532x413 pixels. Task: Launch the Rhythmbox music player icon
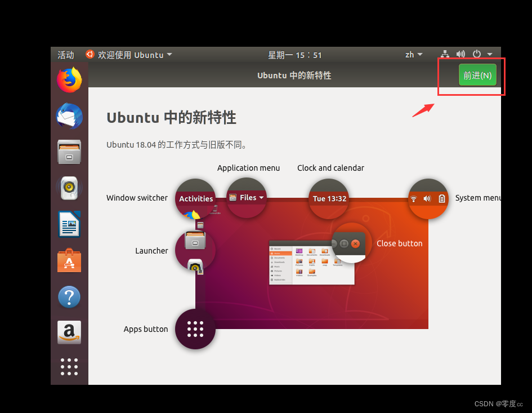pyautogui.click(x=69, y=188)
